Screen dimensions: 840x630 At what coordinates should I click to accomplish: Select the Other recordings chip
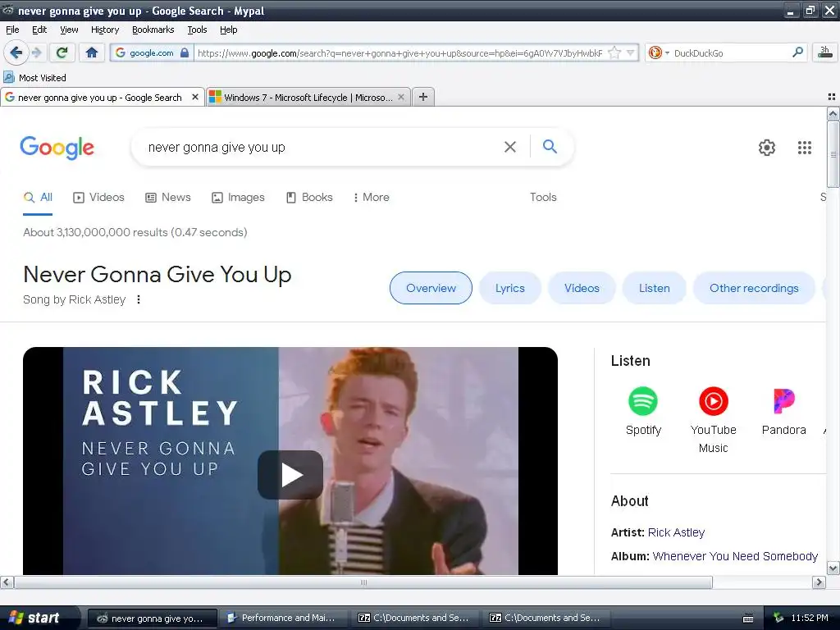tap(754, 288)
